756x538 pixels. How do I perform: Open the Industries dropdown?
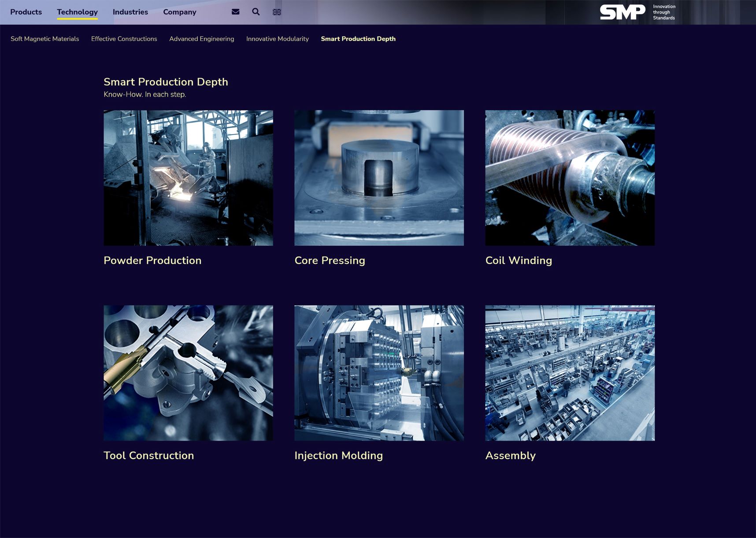coord(130,12)
